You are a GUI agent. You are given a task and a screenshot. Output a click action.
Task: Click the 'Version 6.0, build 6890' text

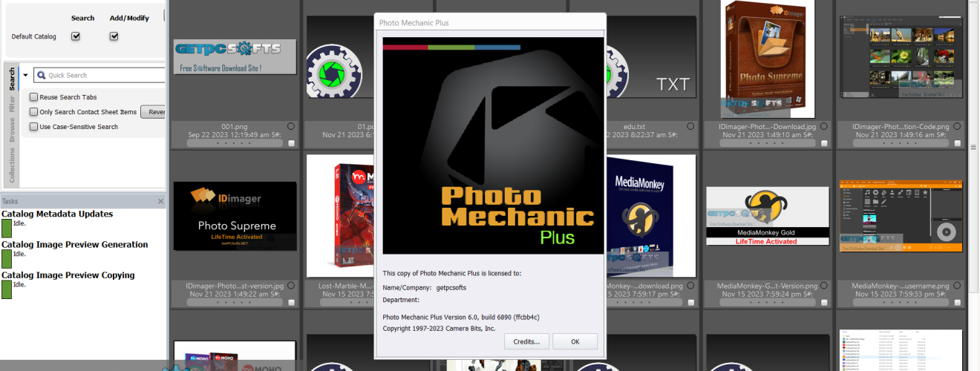pyautogui.click(x=478, y=318)
